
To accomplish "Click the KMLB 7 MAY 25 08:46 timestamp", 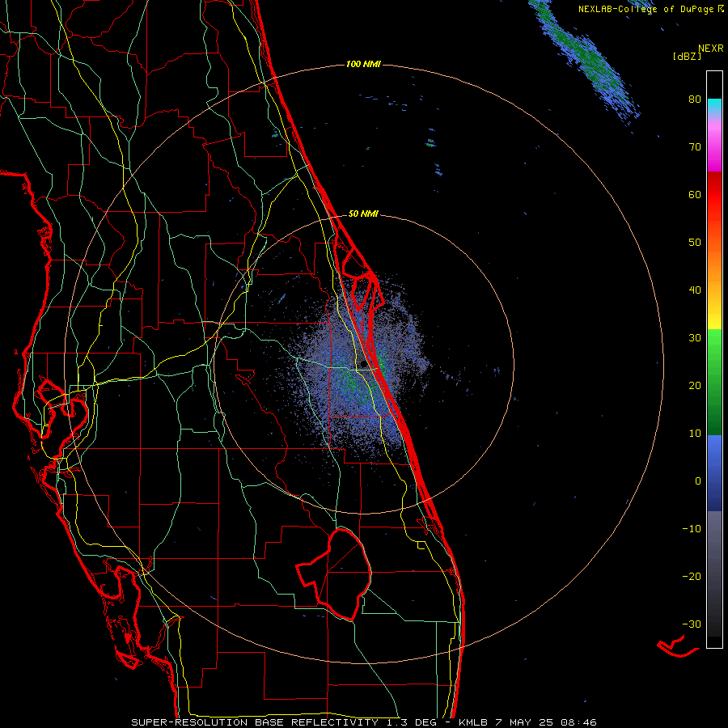I will point(527,722).
